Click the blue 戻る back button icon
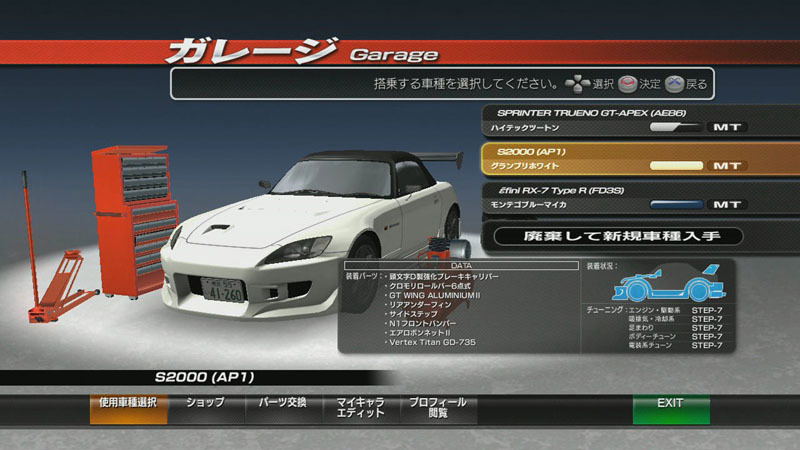The height and width of the screenshot is (450, 800). pos(676,83)
